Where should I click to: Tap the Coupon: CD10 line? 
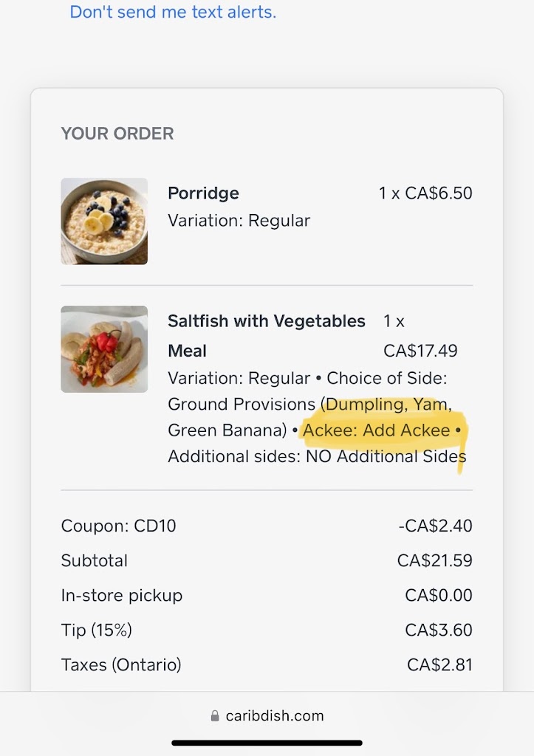pyautogui.click(x=118, y=526)
